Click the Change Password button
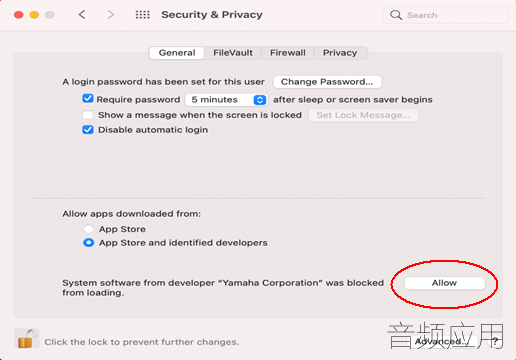 327,82
